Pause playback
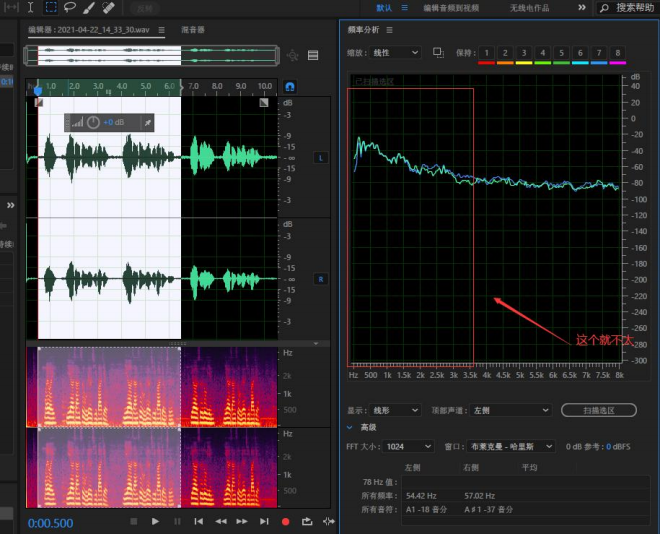The width and height of the screenshot is (660, 534). point(177,521)
